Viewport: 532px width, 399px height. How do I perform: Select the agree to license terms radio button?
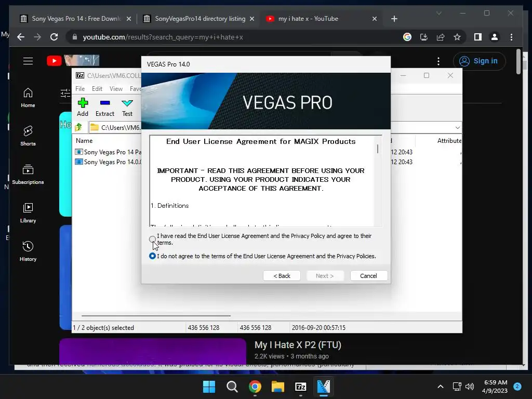152,239
